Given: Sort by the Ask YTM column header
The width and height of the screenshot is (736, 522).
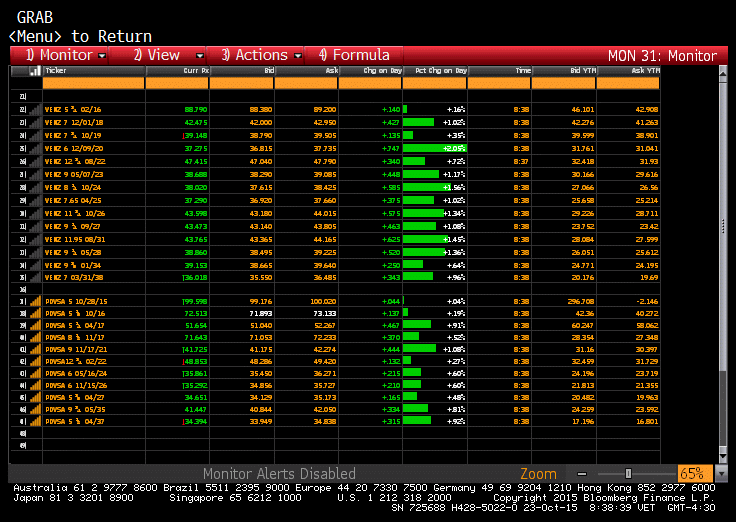Looking at the screenshot, I should click(628, 71).
